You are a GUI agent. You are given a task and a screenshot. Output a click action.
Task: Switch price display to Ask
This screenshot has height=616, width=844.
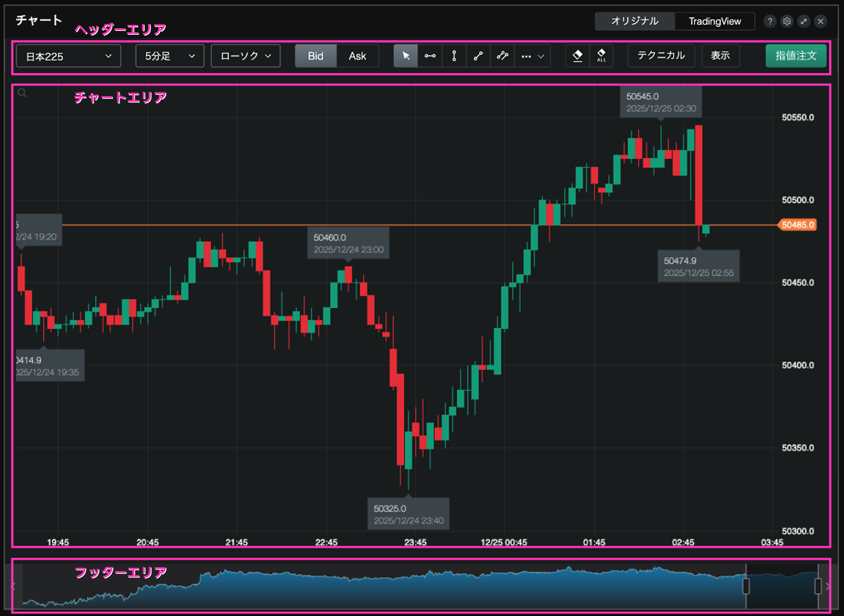[357, 56]
